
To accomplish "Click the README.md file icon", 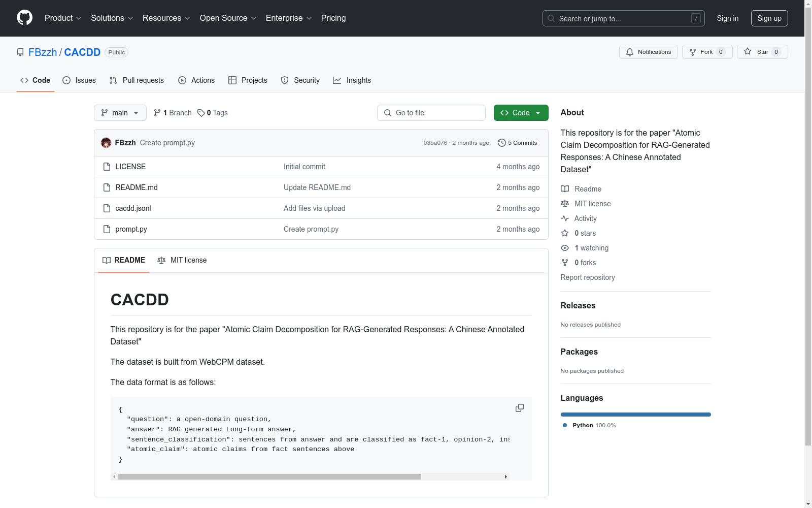I will click(x=107, y=187).
